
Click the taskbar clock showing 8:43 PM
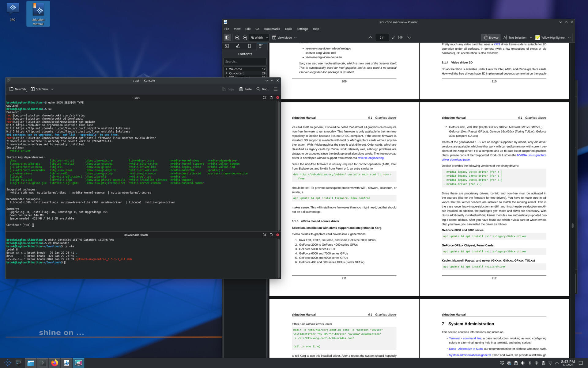(568, 363)
